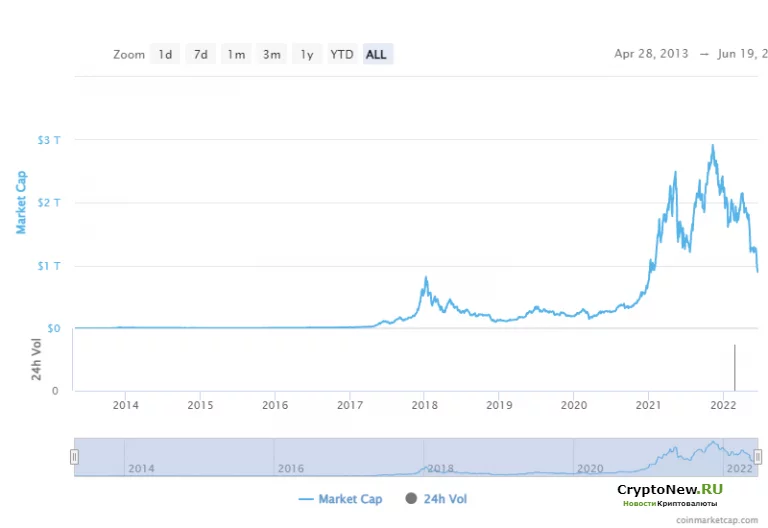The width and height of the screenshot is (768, 528).
Task: Set zoom to 3m
Action: click(271, 54)
